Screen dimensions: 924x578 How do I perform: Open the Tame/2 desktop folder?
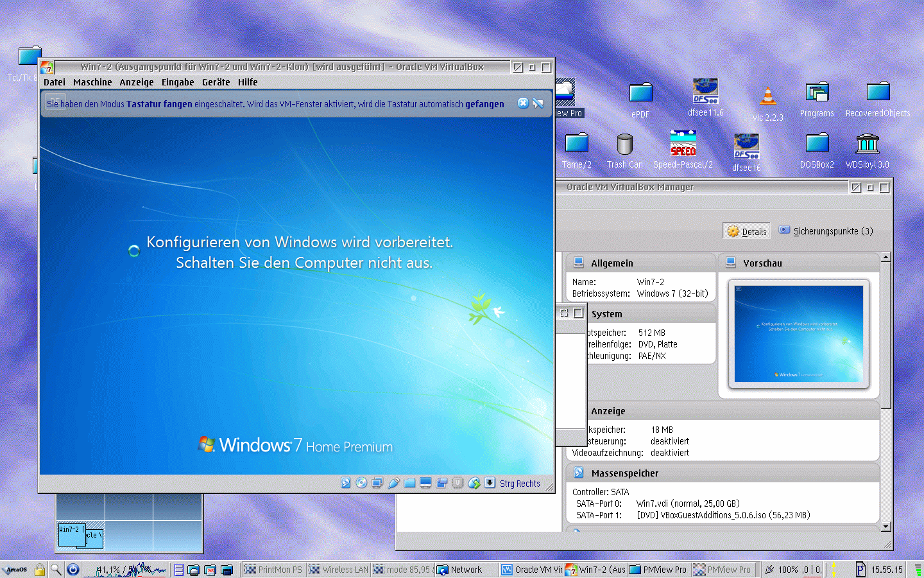click(x=576, y=151)
